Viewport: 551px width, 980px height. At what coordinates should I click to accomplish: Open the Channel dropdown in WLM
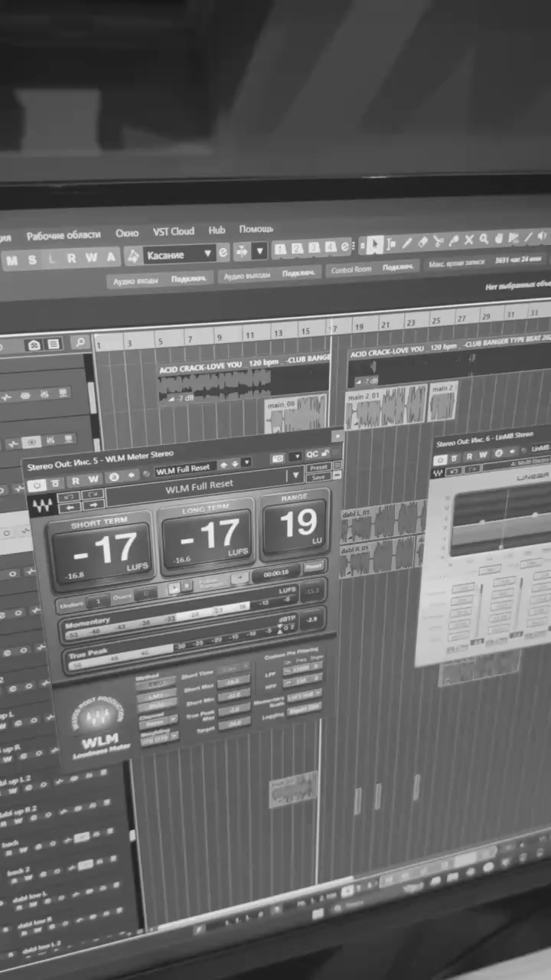pos(158,721)
